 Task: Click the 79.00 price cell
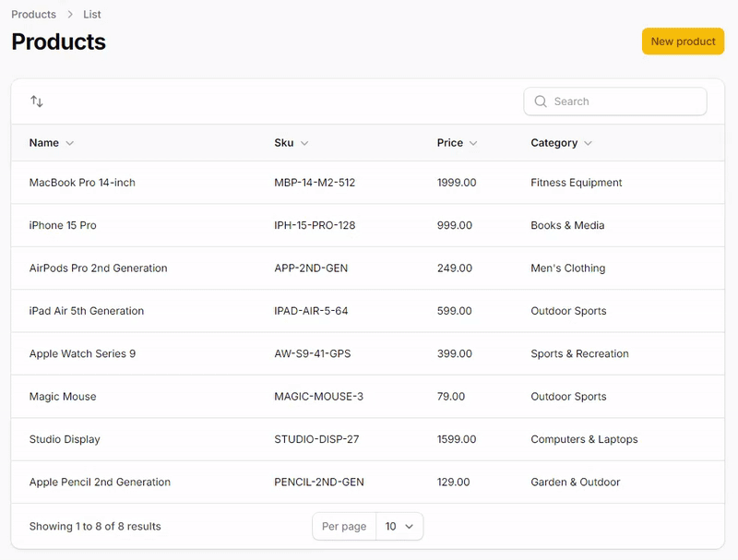(451, 397)
